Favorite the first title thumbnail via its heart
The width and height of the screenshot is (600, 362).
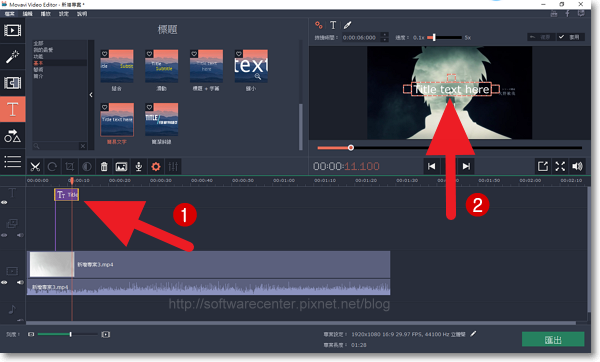(104, 54)
